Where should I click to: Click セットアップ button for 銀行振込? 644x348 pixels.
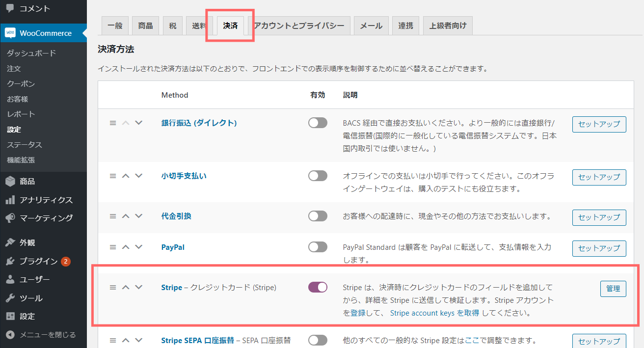[599, 124]
